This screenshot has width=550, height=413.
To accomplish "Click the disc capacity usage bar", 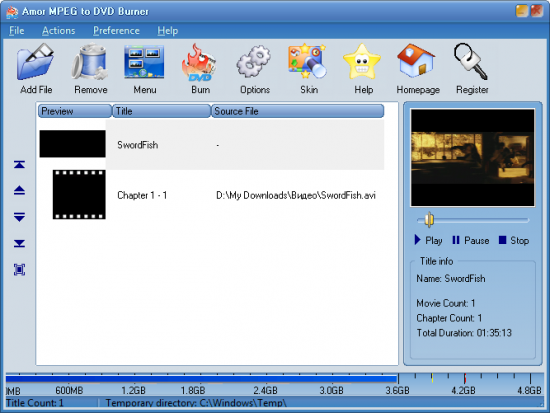I will tap(202, 379).
